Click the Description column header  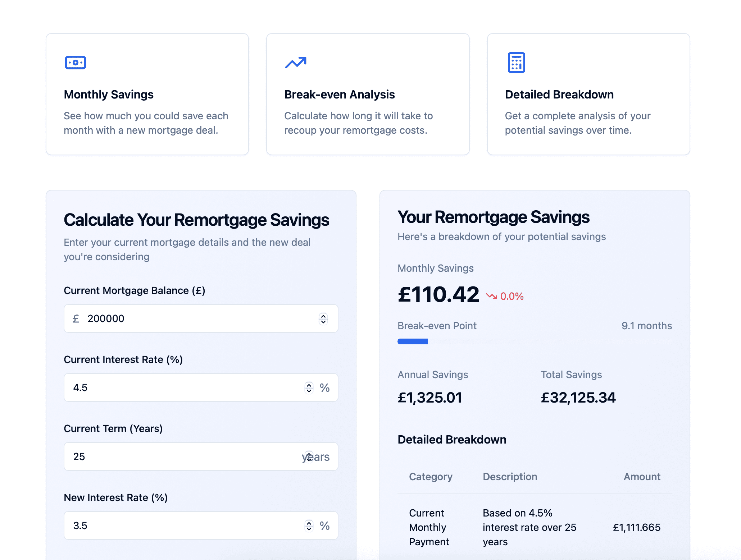(x=510, y=477)
